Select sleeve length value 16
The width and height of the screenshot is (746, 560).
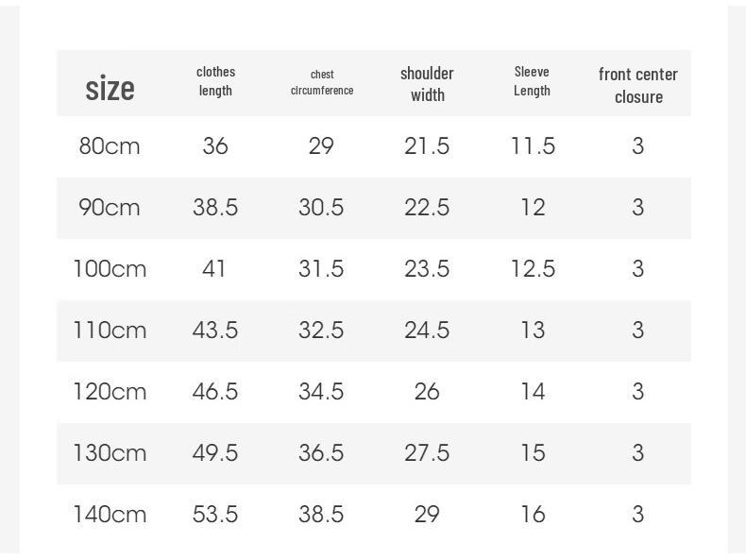(x=533, y=515)
